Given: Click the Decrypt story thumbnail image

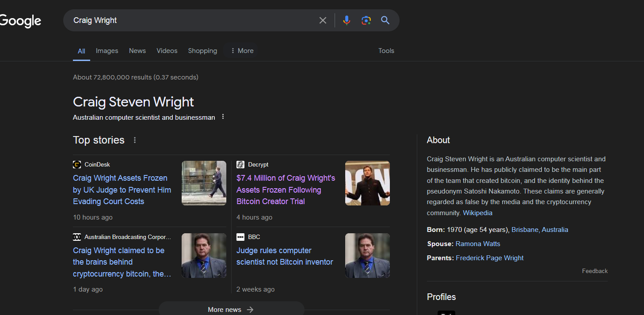Looking at the screenshot, I should (x=367, y=183).
